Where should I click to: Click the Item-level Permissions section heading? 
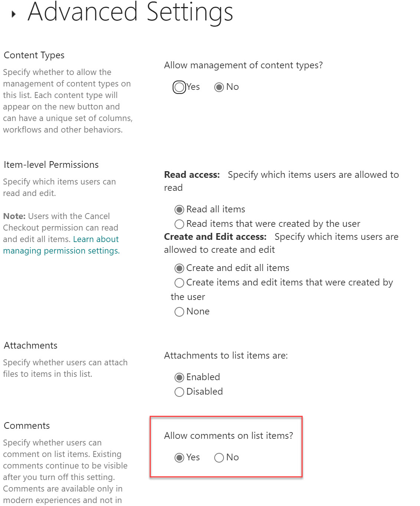coord(51,165)
